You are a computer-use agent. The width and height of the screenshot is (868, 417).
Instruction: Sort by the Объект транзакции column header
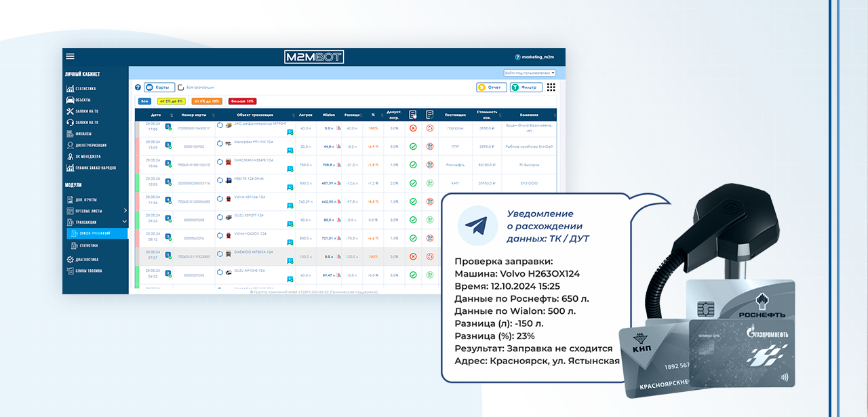coord(256,115)
